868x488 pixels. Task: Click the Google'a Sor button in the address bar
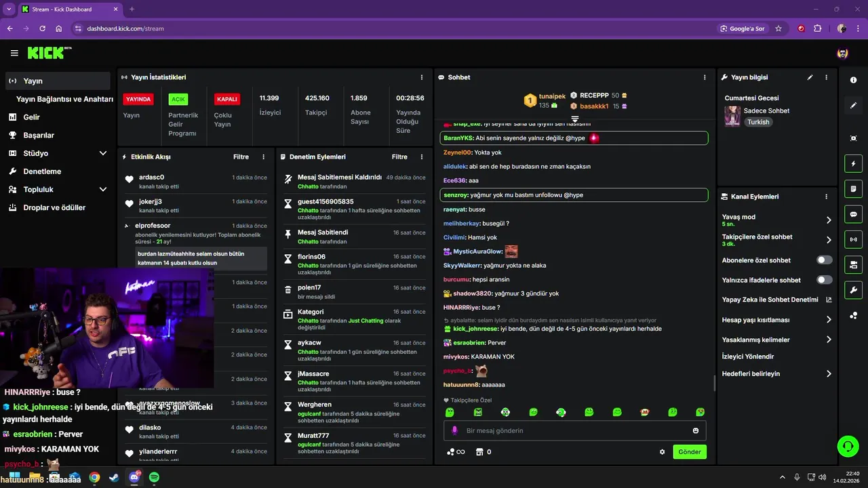[743, 28]
